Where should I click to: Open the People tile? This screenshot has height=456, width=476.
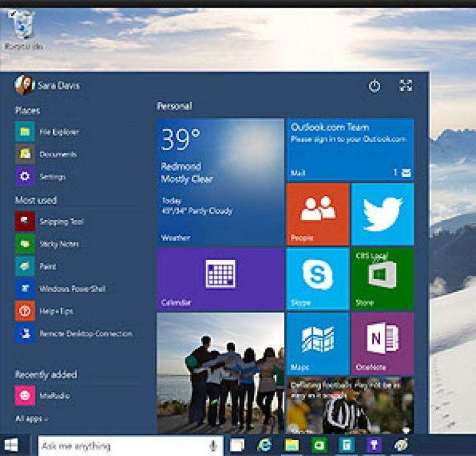[x=318, y=214]
